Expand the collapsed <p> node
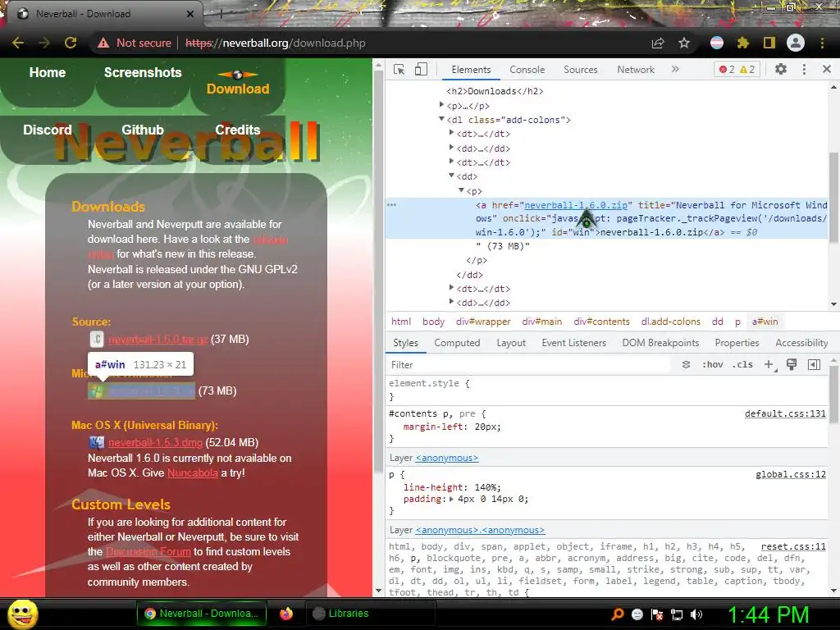840x630 pixels. [x=441, y=105]
